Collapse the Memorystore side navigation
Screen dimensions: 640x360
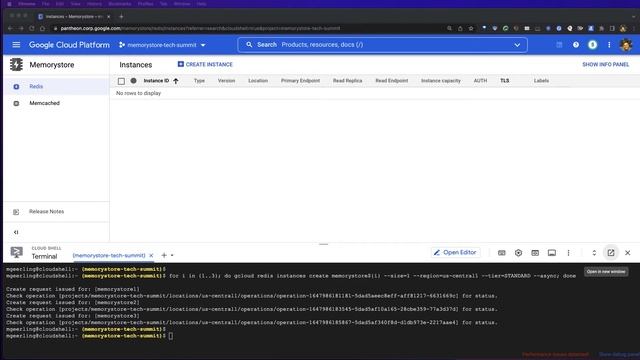16,232
